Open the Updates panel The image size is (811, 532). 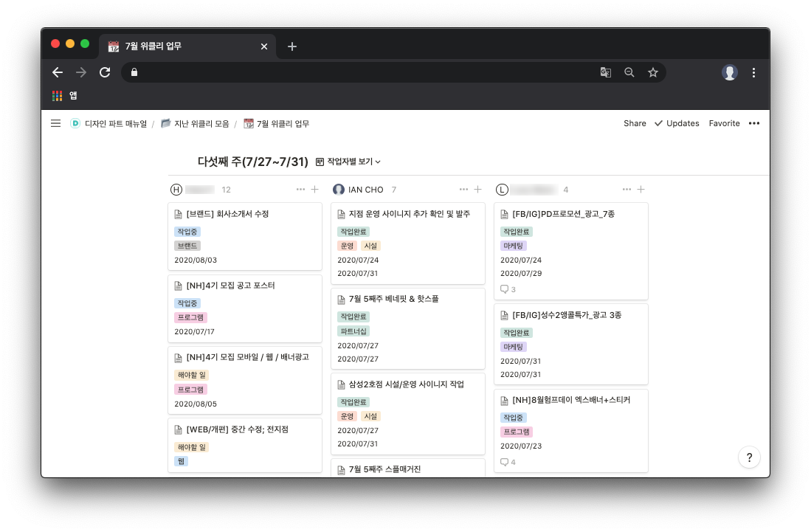point(677,123)
